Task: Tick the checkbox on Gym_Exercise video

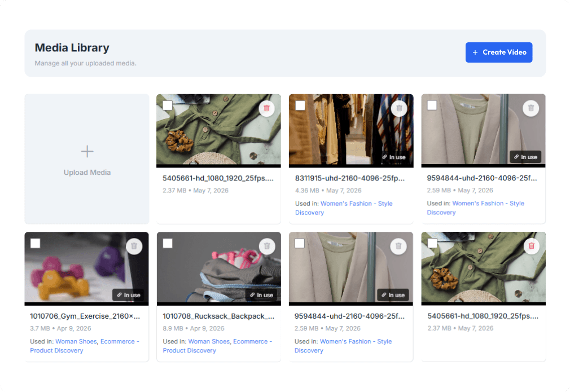Action: tap(35, 244)
